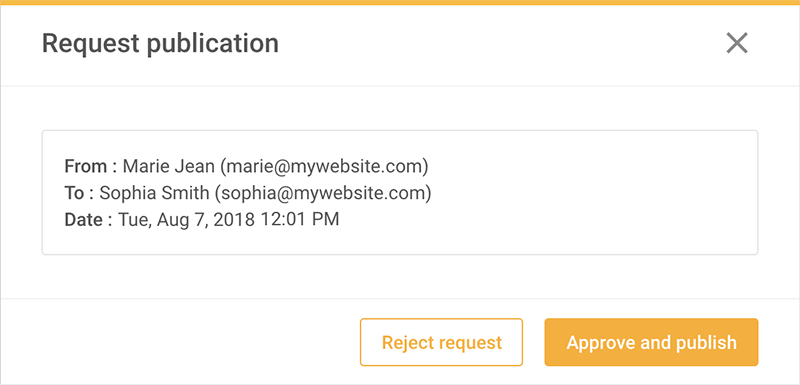The height and width of the screenshot is (385, 800).
Task: Click the Tue, Aug 7 date text
Action: click(x=161, y=220)
